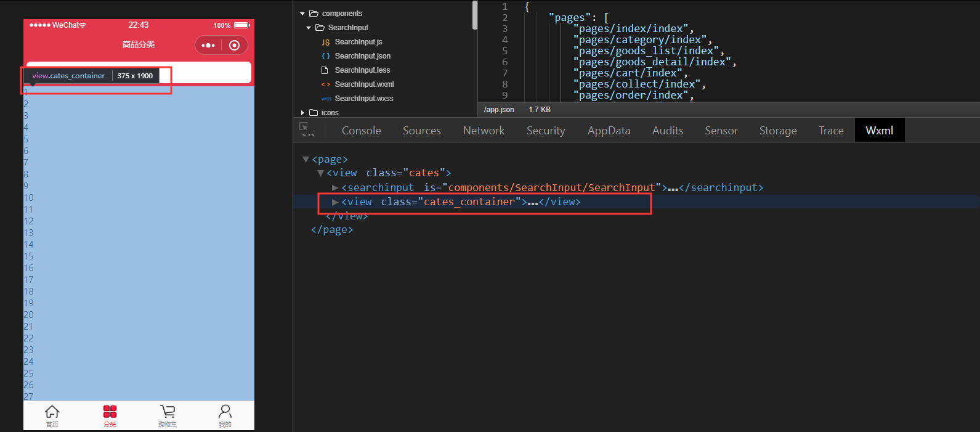The height and width of the screenshot is (432, 980).
Task: Click the "pages/goods_detail/index" line in editor
Action: [655, 62]
